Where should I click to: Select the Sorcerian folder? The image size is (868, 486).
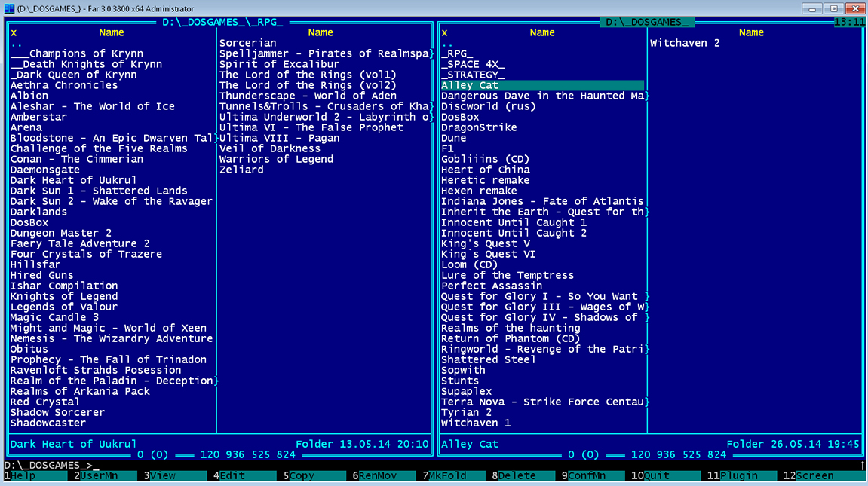(247, 43)
